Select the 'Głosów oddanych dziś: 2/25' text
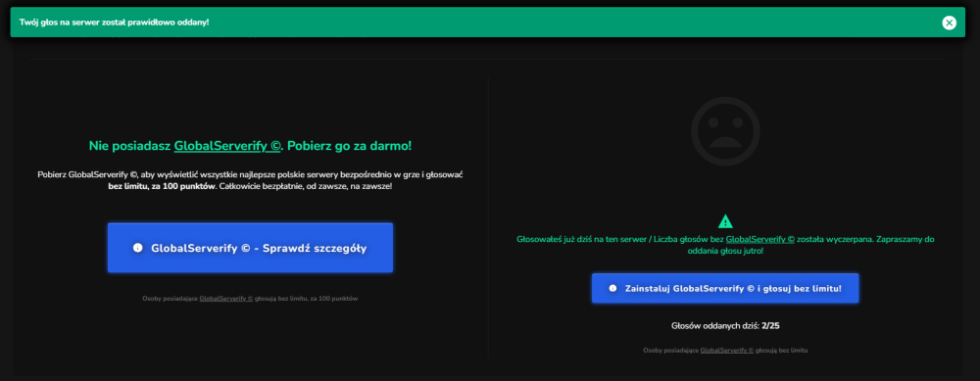The height and width of the screenshot is (381, 980). pos(725,326)
